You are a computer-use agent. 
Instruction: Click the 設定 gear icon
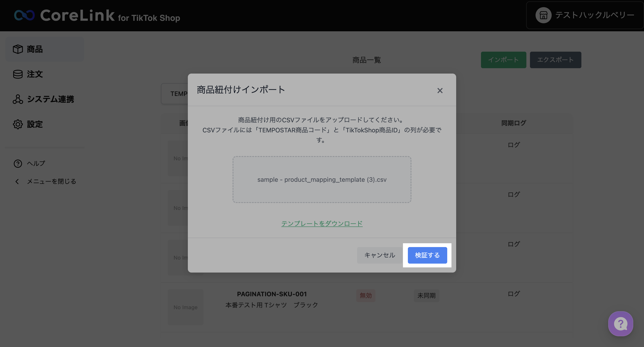point(18,124)
